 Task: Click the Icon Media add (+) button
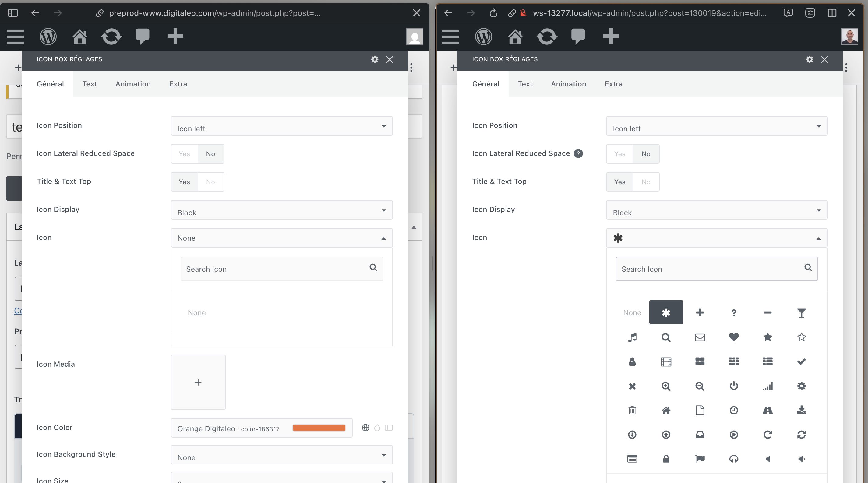click(198, 382)
